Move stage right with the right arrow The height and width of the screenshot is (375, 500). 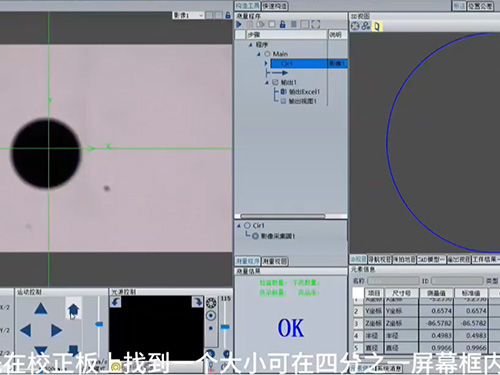(x=56, y=330)
